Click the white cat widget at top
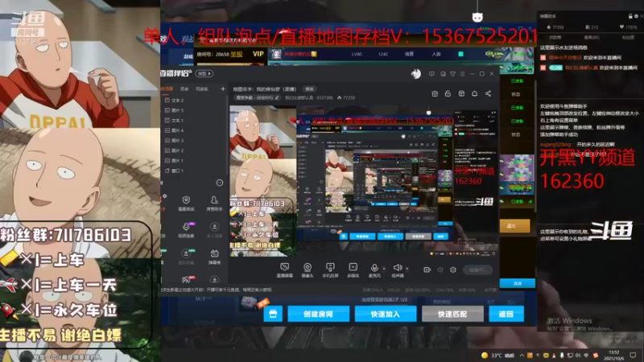Viewport: 644px width, 362px height. tap(477, 17)
